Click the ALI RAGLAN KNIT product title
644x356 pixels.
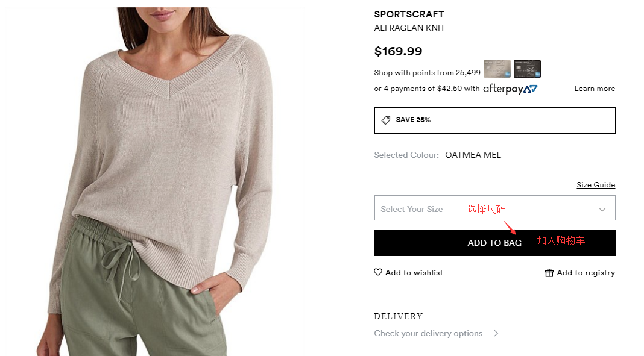tap(409, 28)
